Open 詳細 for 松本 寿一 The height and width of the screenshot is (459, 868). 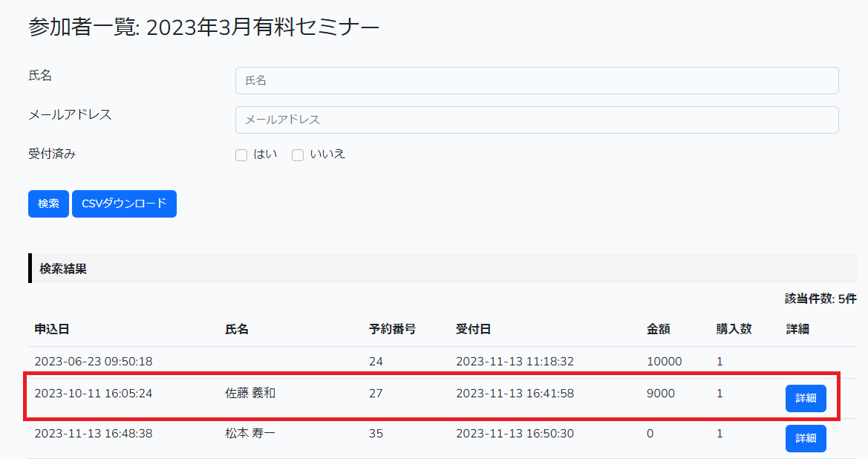coord(806,438)
